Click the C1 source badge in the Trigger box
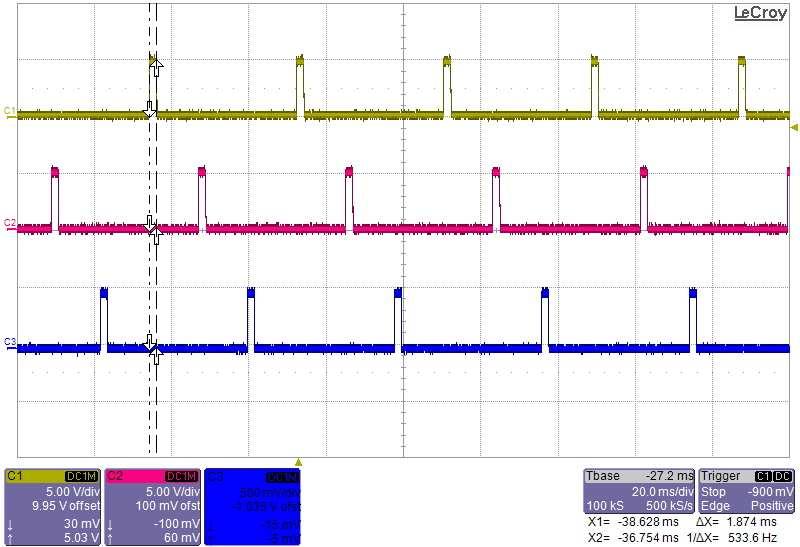This screenshot has width=800, height=547. [x=763, y=476]
